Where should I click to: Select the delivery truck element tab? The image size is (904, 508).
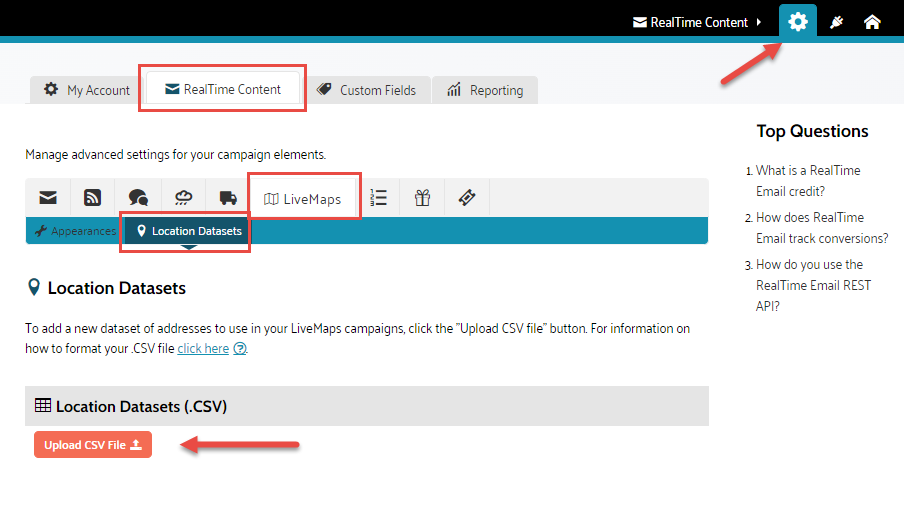coord(228,198)
